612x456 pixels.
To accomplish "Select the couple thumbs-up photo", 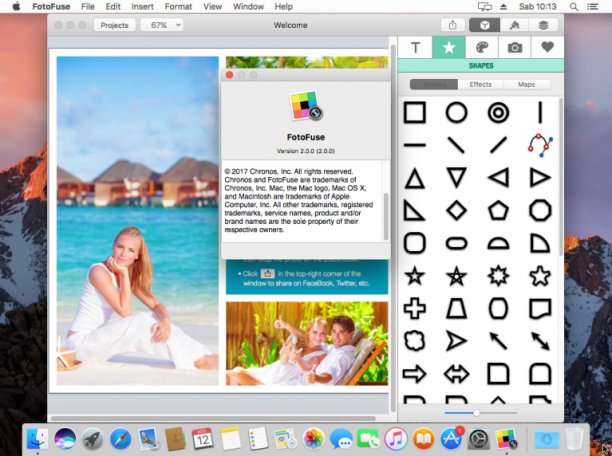I will click(307, 344).
